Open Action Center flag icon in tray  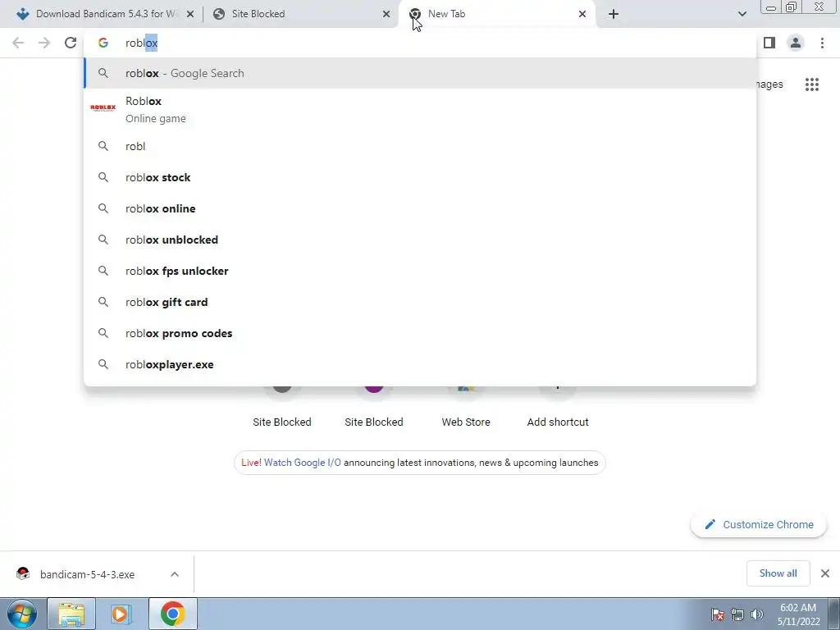pos(718,614)
